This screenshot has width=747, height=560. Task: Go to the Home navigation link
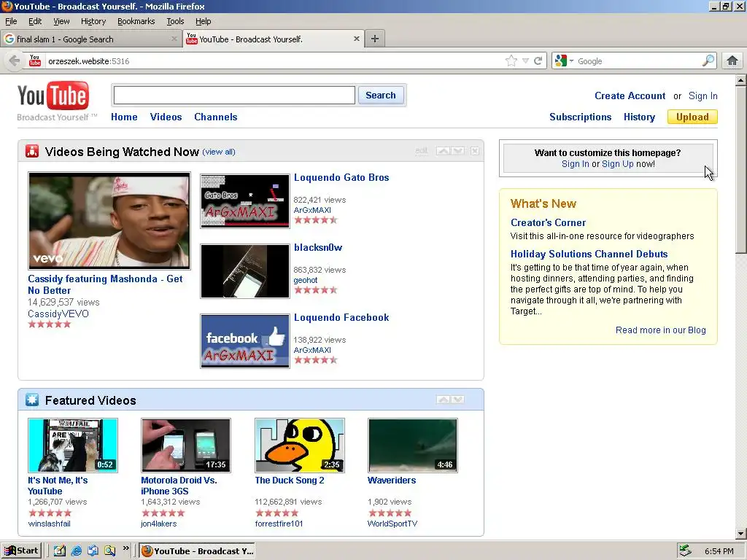tap(124, 117)
